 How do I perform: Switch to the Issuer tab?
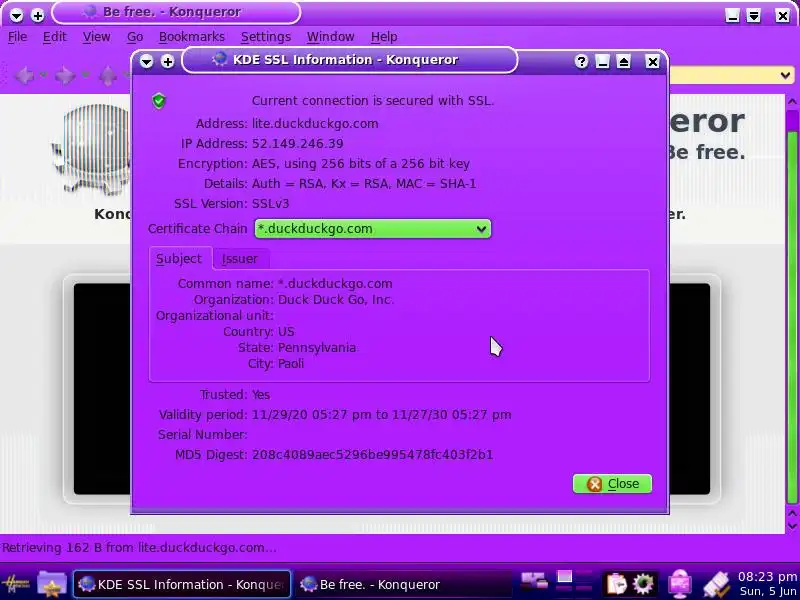240,259
